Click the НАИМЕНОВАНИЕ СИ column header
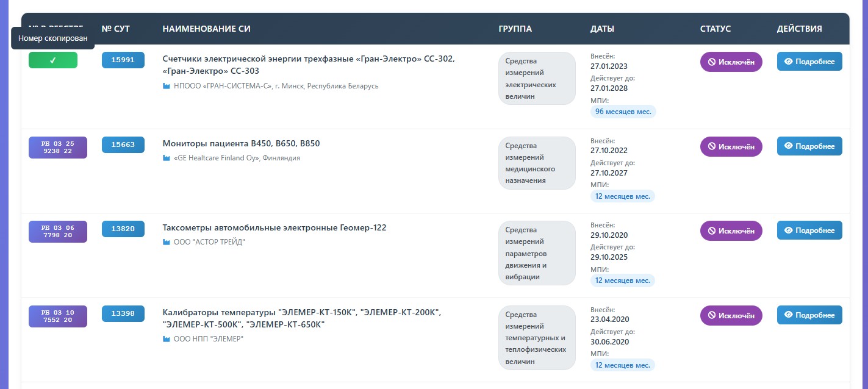The height and width of the screenshot is (389, 868). coord(207,29)
